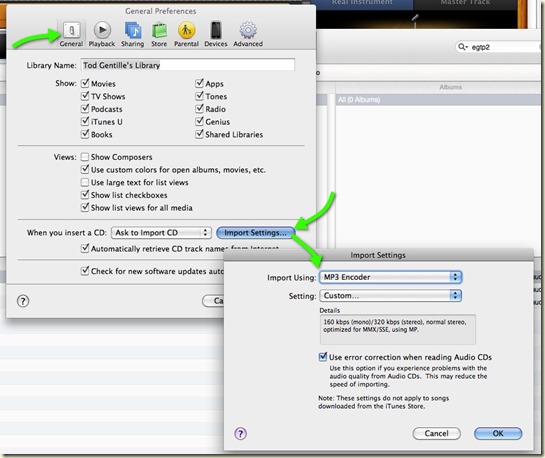Enable Use large text for list views
The image size is (545, 458).
[x=85, y=182]
